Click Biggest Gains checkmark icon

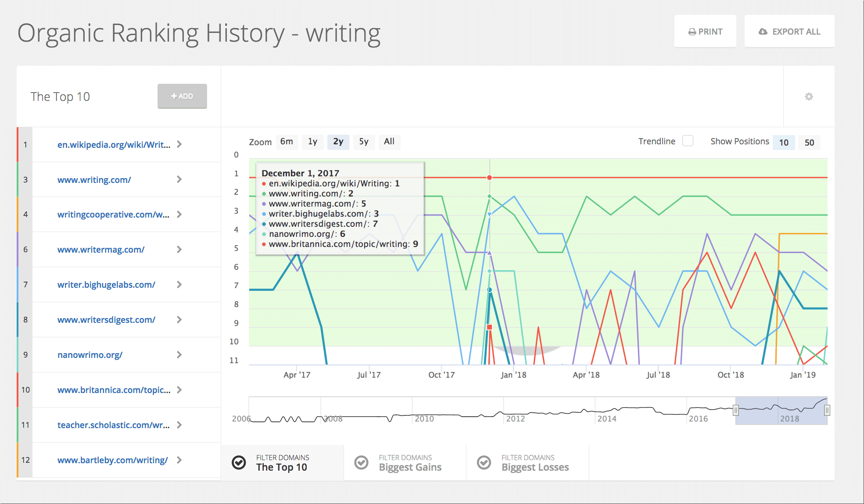(x=361, y=462)
